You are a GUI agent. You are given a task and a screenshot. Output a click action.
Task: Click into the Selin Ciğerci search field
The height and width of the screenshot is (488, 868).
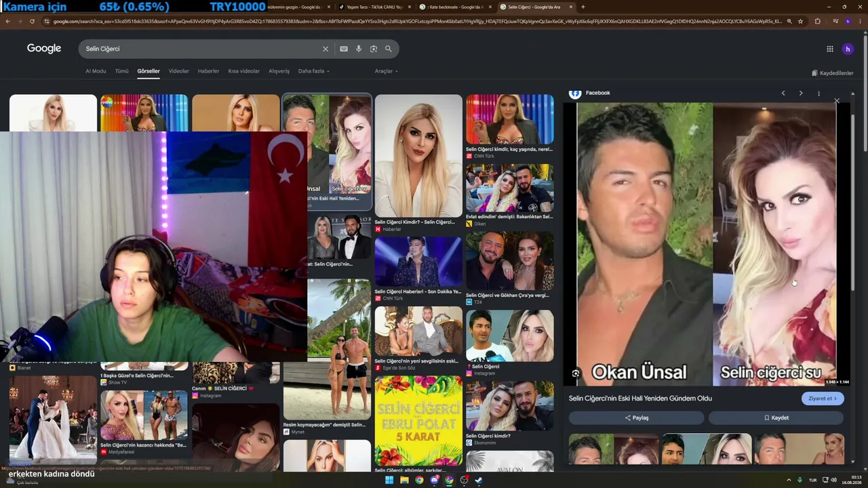(x=201, y=49)
